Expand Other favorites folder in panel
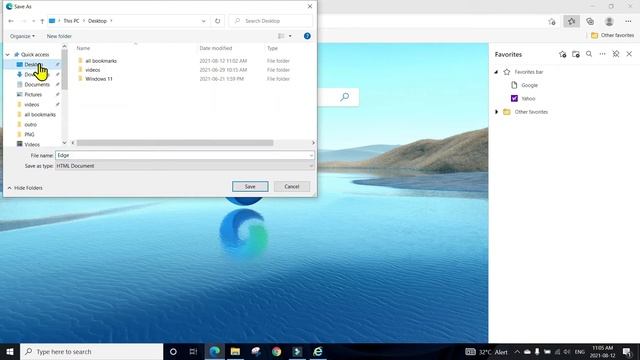 (496, 112)
